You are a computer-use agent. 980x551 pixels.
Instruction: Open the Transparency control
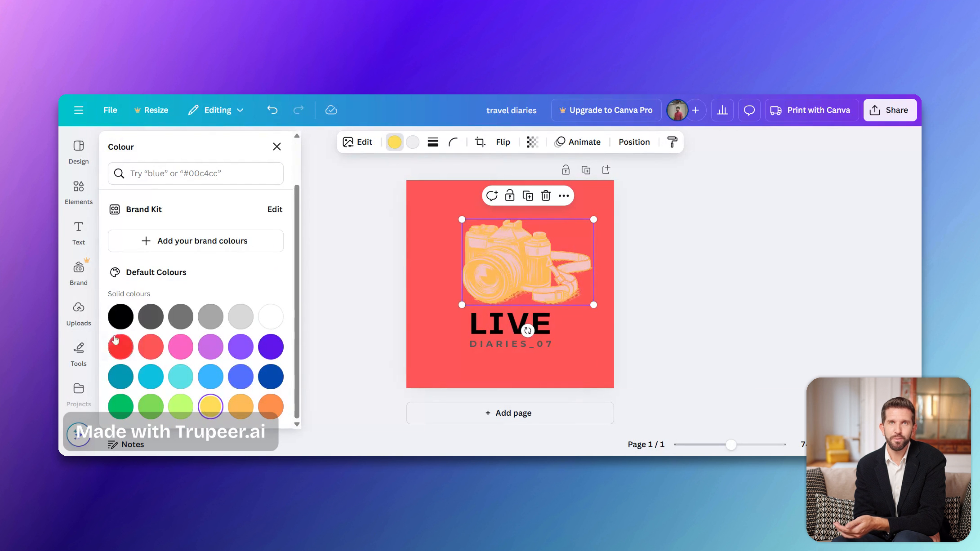(x=532, y=142)
